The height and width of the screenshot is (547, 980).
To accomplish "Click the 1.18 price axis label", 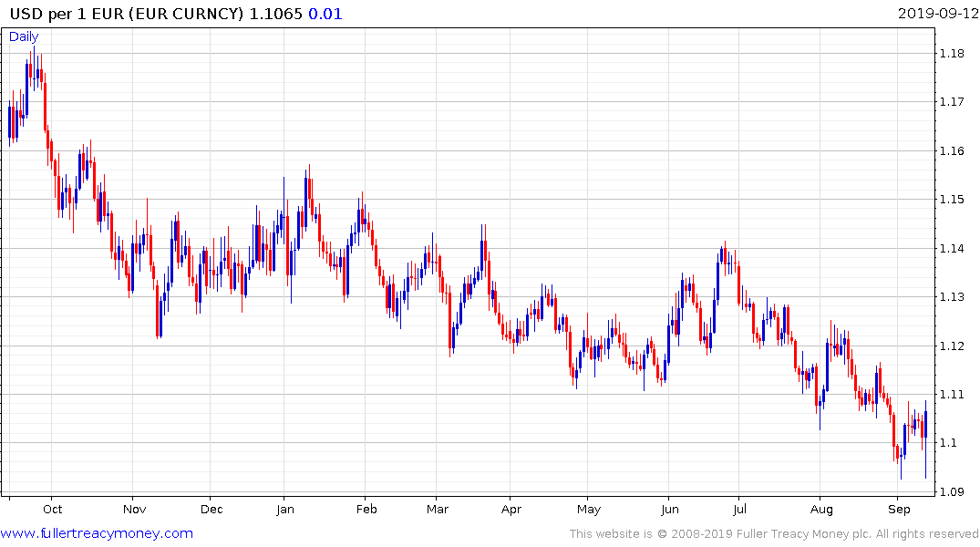I will [x=952, y=54].
